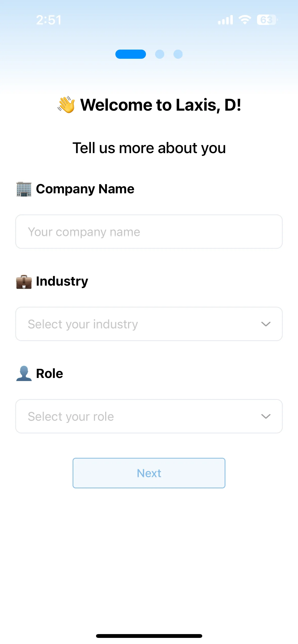Screen dimensions: 298x644
Task: Tap the office building icon
Action: (x=24, y=189)
